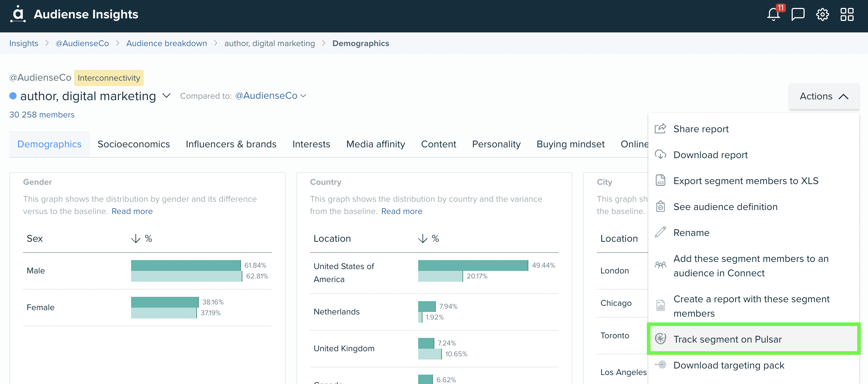Screen dimensions: 868x384
Task: Click the create report document icon
Action: tap(660, 306)
